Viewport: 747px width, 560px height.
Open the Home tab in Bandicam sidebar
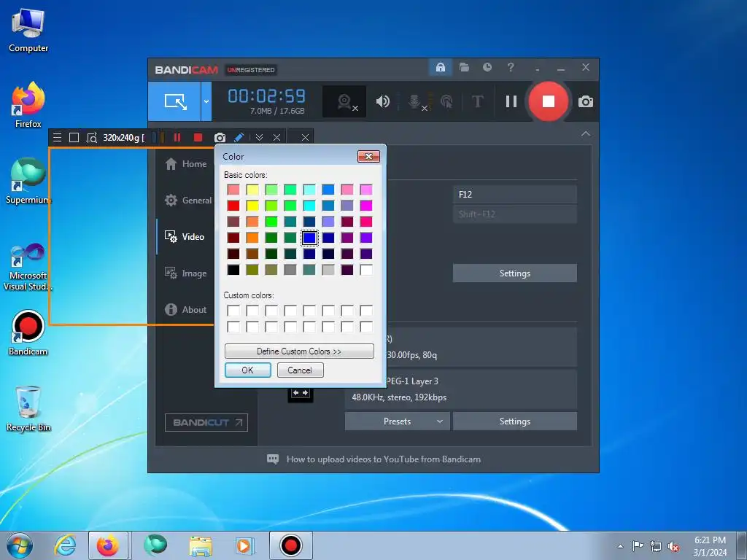pyautogui.click(x=186, y=164)
